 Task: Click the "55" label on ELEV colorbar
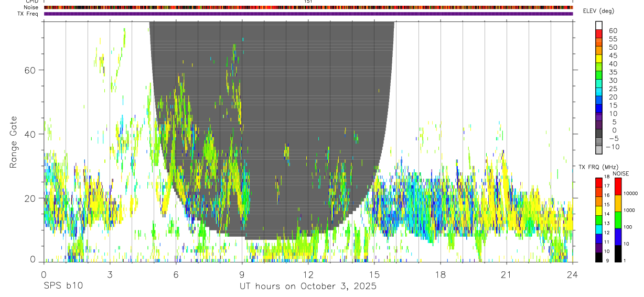[x=613, y=39]
